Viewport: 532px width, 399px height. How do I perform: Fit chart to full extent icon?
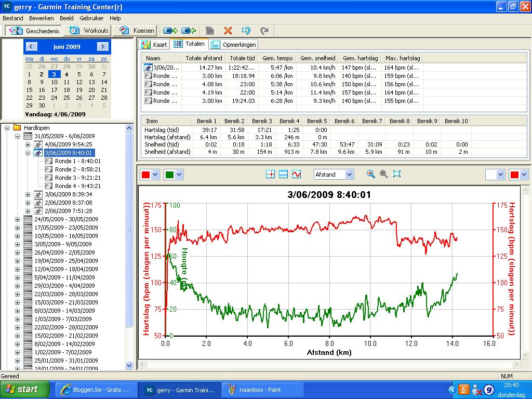point(396,174)
